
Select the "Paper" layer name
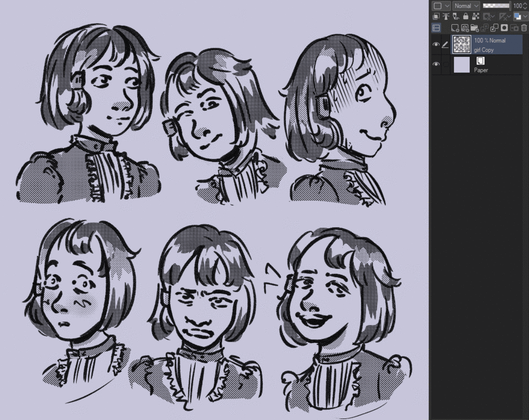(x=481, y=70)
